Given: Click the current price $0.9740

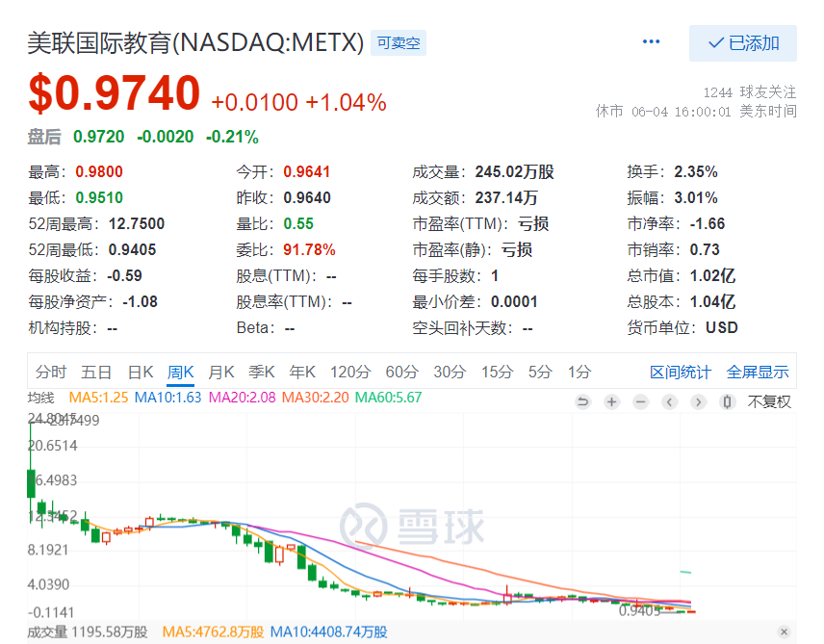Looking at the screenshot, I should pos(114,93).
